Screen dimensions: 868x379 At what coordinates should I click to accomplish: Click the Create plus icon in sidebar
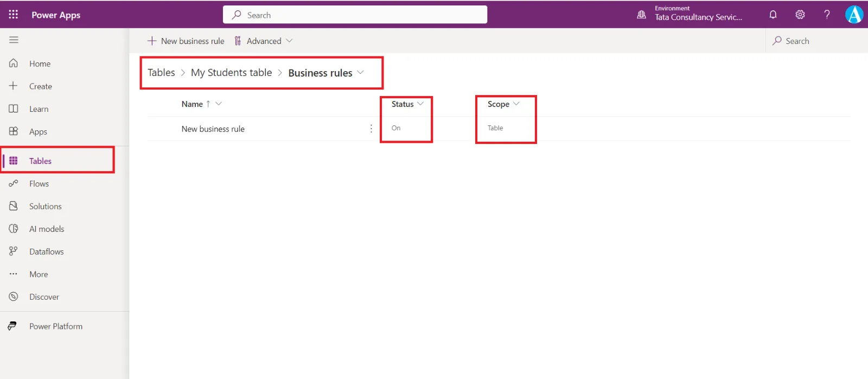pos(14,86)
